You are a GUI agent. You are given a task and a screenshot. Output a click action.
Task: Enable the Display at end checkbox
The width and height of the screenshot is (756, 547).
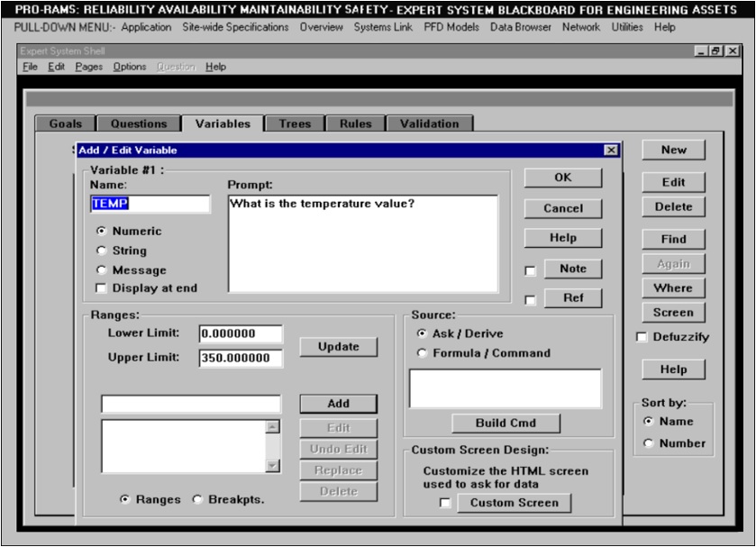(101, 288)
